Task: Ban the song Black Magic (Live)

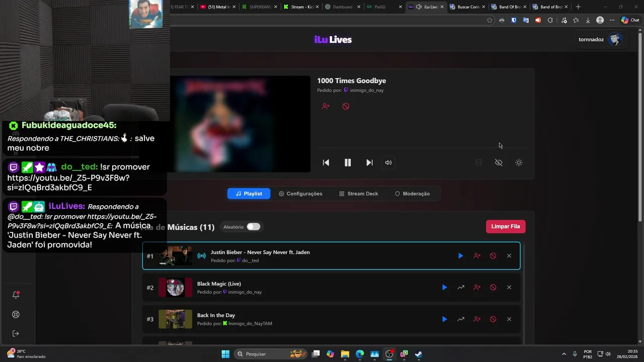Action: pyautogui.click(x=493, y=288)
